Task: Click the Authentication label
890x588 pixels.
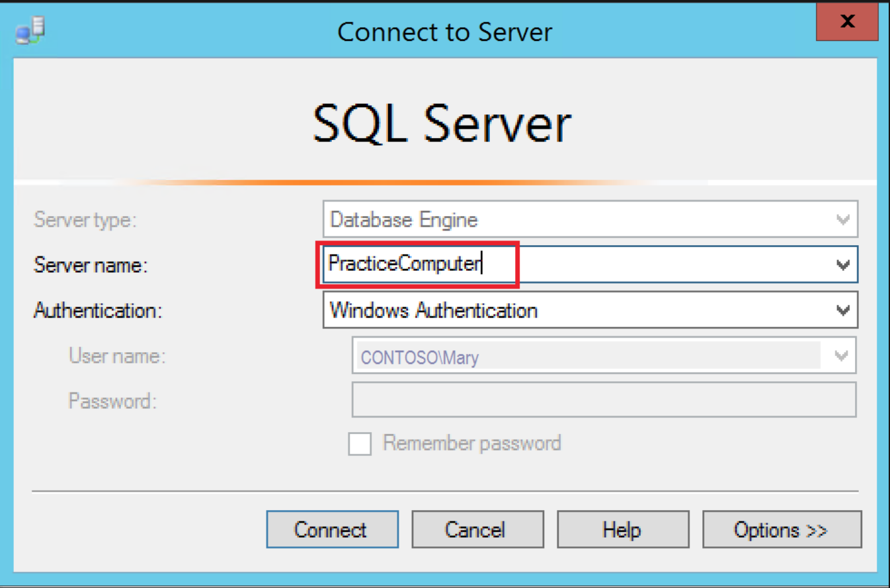Action: click(97, 311)
